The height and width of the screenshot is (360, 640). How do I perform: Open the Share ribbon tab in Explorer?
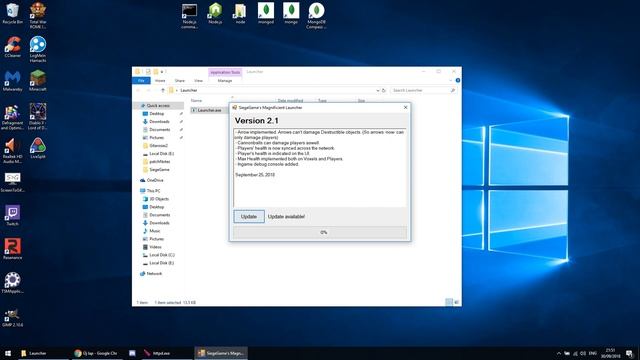[180, 80]
